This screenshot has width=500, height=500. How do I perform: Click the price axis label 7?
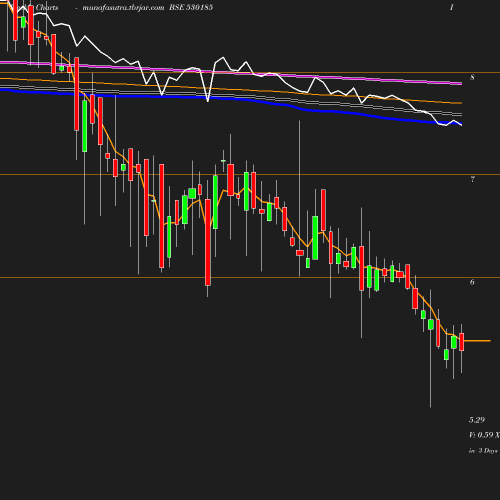(472, 179)
